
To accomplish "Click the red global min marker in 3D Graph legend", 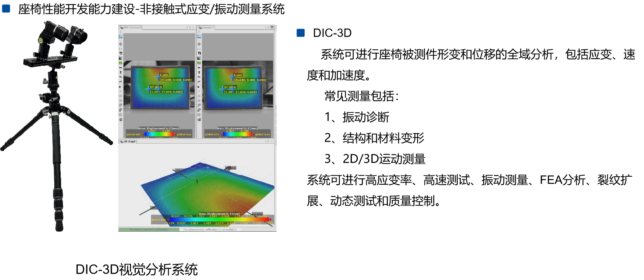I will (x=168, y=220).
